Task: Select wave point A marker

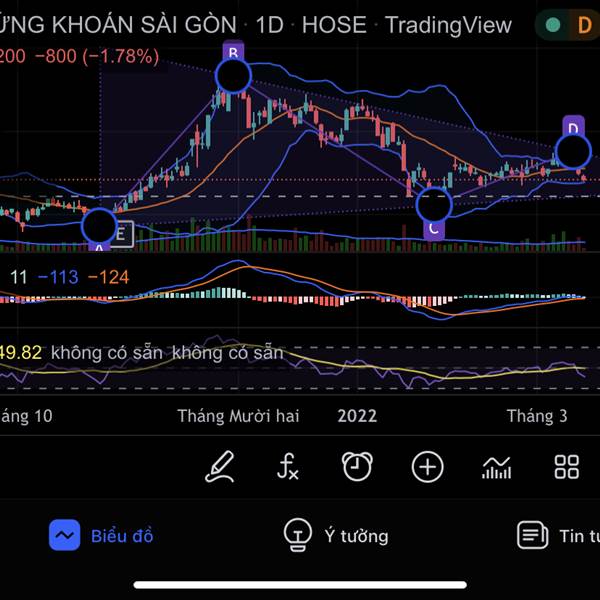Action: 99,226
